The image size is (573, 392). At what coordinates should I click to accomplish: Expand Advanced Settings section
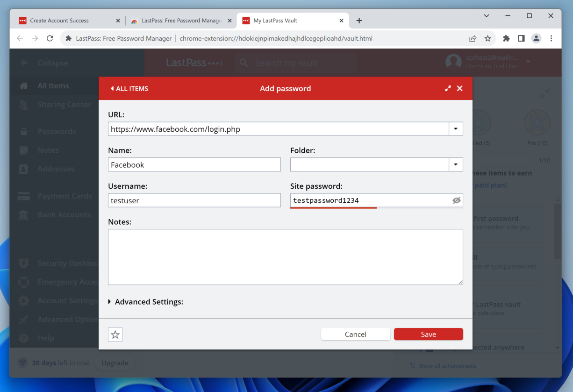146,302
